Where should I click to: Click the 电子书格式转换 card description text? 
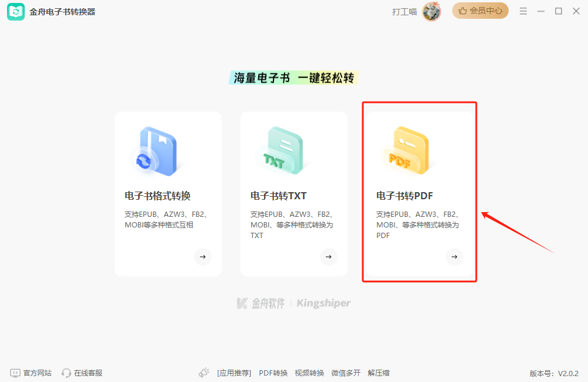point(166,220)
